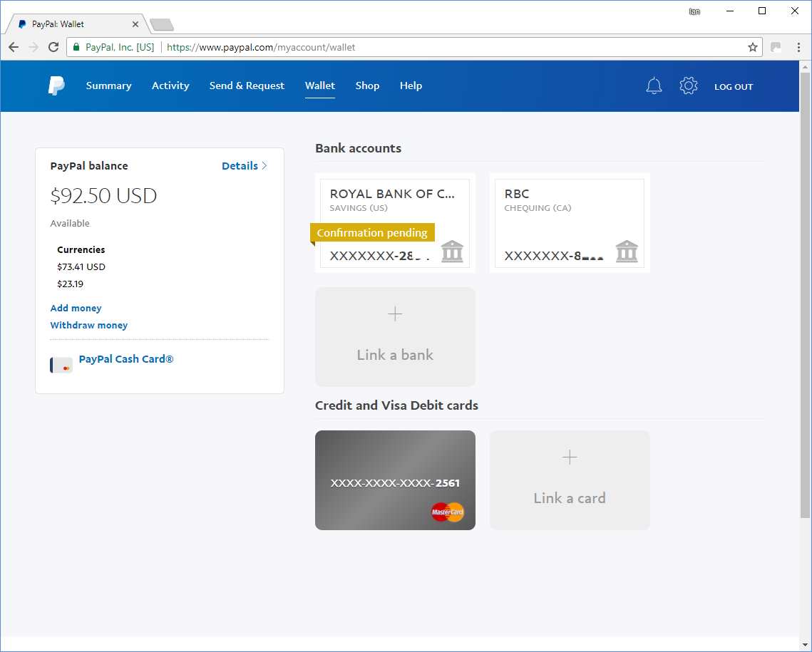Image resolution: width=812 pixels, height=652 pixels.
Task: Open the notifications bell
Action: pos(654,86)
